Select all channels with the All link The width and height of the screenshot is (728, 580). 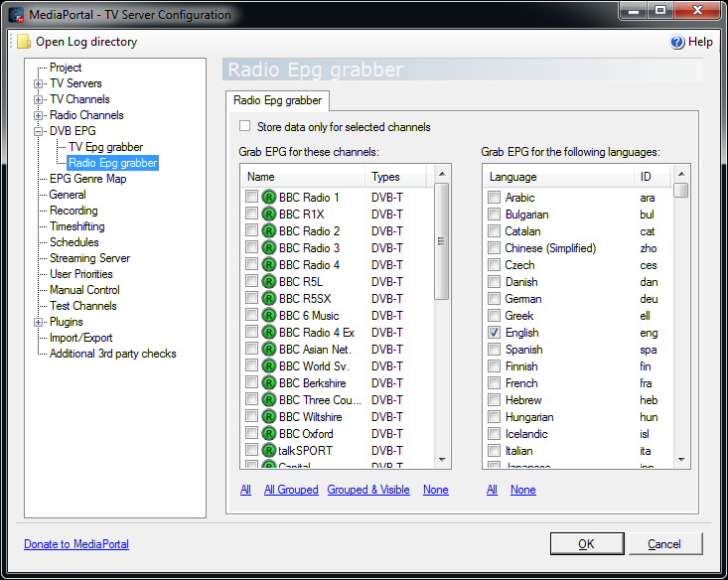click(x=245, y=490)
